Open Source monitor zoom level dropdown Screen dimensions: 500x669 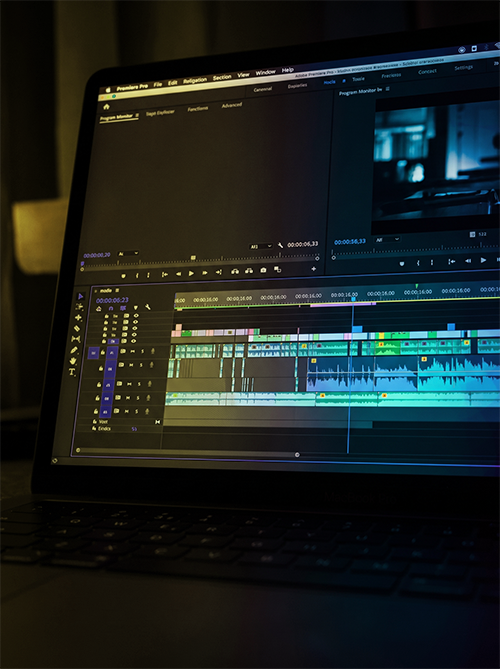pos(128,253)
